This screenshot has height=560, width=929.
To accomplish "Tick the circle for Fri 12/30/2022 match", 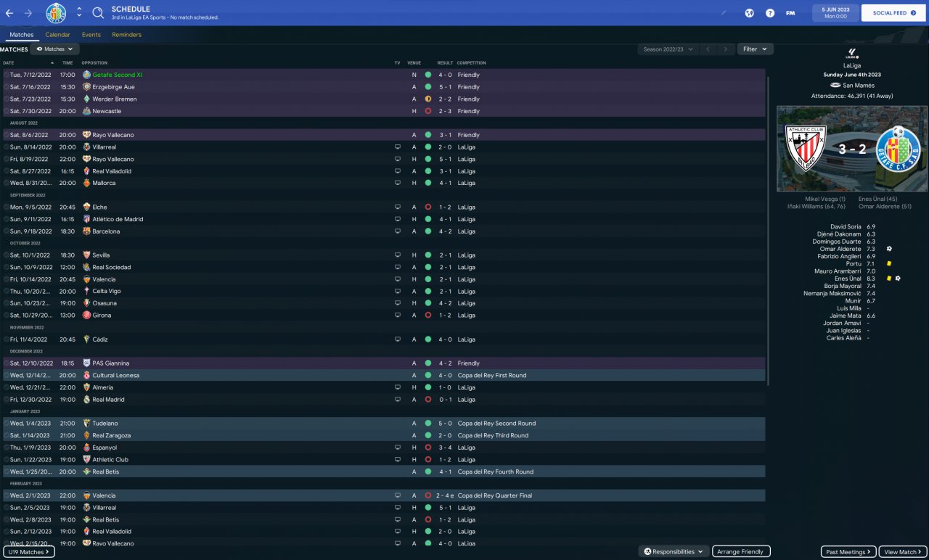I will [7, 400].
